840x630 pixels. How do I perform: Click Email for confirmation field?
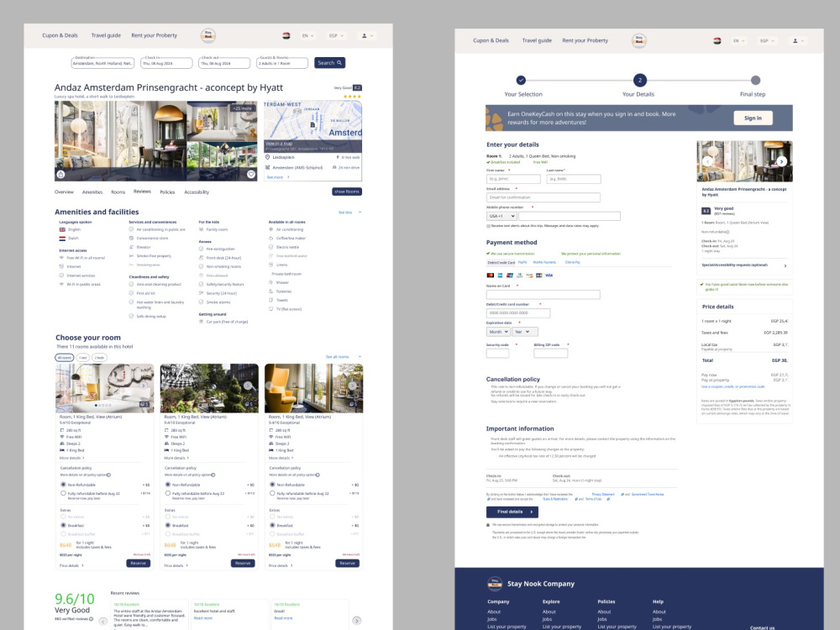543,197
